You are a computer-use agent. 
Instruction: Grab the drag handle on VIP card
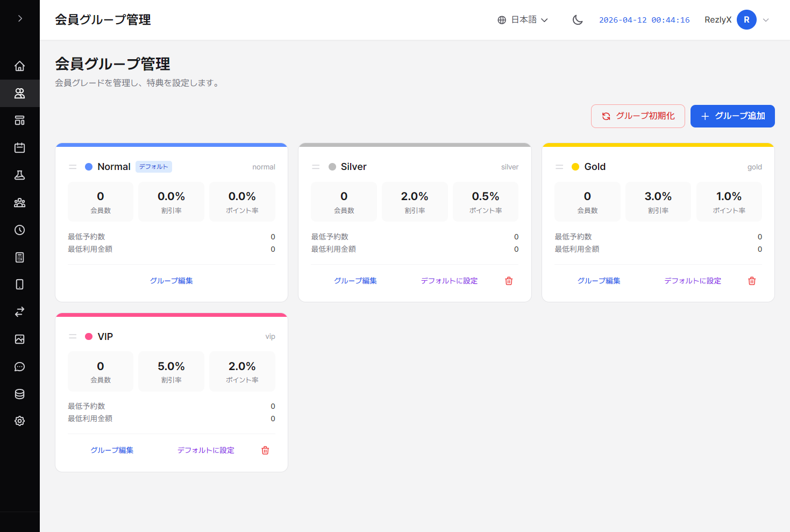(x=73, y=337)
